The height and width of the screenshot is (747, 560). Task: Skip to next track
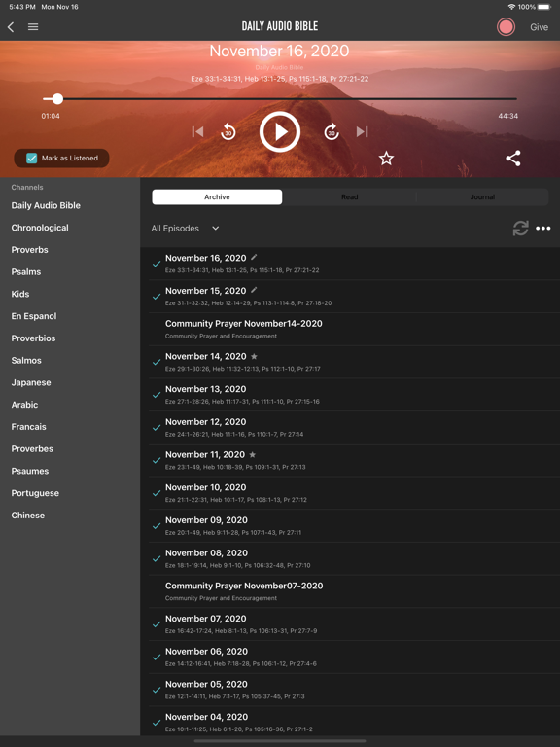click(363, 131)
